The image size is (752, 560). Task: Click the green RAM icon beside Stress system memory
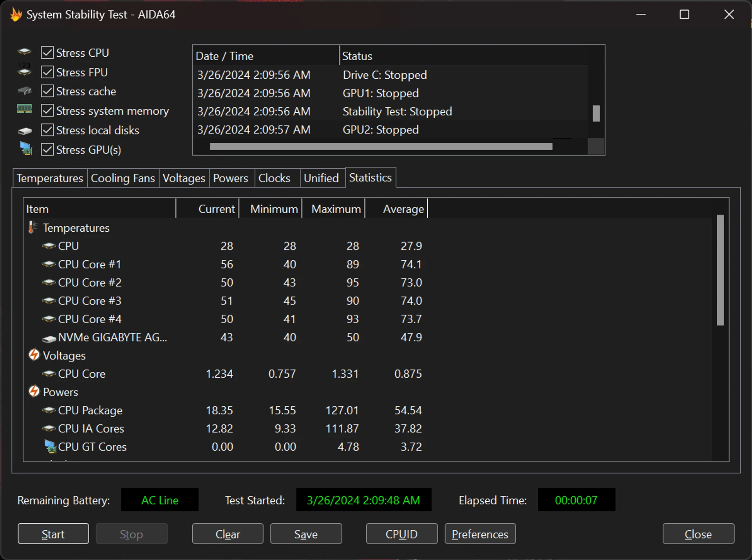[x=24, y=108]
